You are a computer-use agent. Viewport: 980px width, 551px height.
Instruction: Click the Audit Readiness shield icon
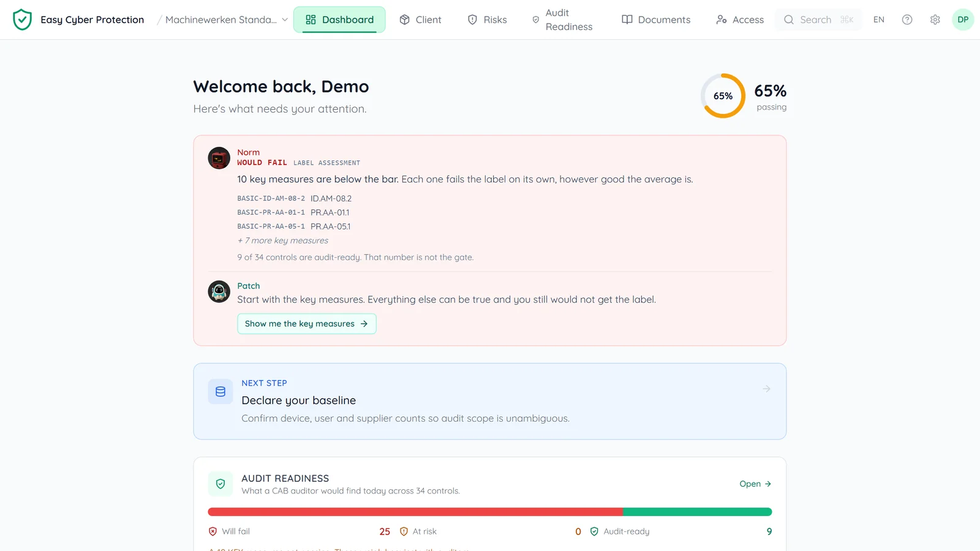[x=221, y=484]
